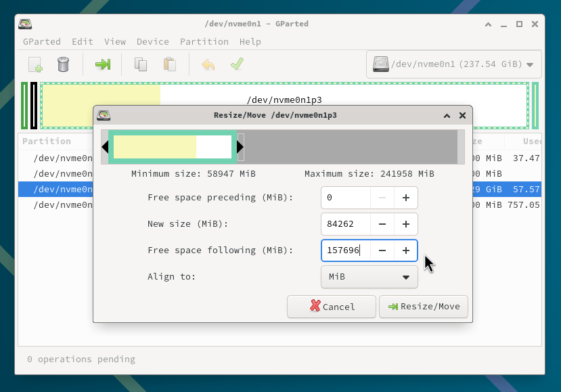Click the Cancel button
This screenshot has width=561, height=392.
coord(331,307)
